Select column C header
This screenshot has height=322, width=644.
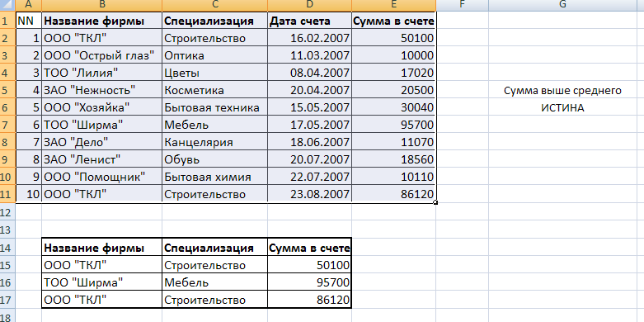(x=214, y=5)
